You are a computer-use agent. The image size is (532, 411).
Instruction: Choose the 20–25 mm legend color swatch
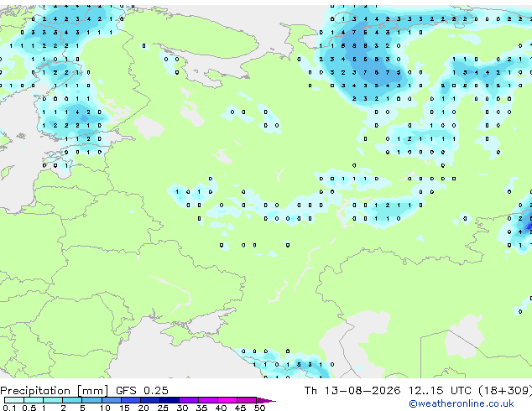click(x=150, y=400)
